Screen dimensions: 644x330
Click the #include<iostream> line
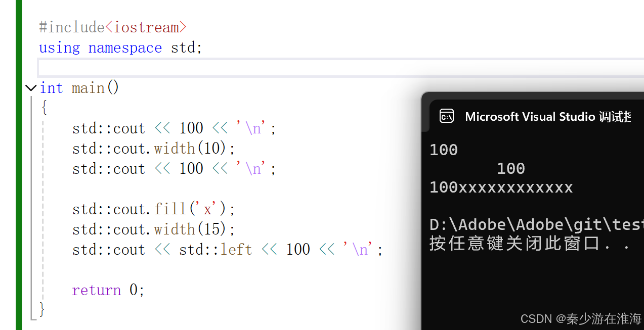(113, 27)
